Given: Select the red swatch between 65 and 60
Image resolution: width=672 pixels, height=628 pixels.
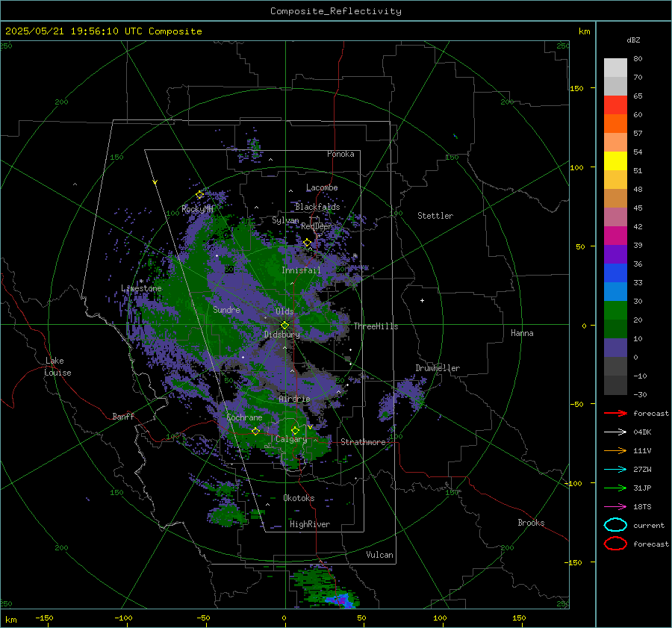Looking at the screenshot, I should (x=615, y=105).
